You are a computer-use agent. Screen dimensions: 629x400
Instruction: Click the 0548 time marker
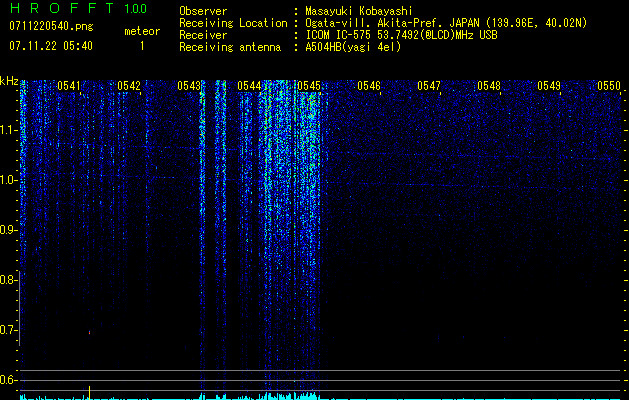489,86
